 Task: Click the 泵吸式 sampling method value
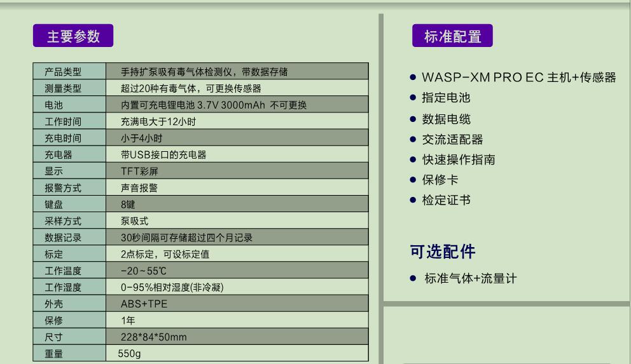click(x=134, y=221)
